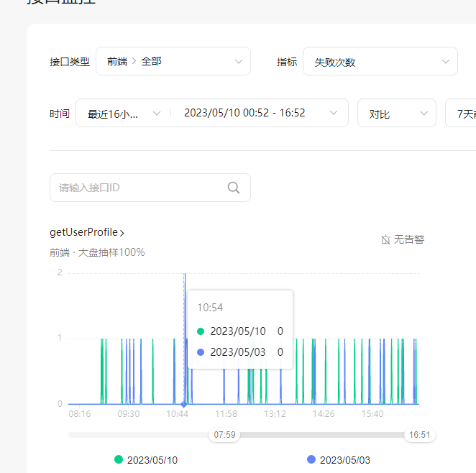Click the 无告警 bell icon
Screen dimensions: 476x473
tap(385, 239)
